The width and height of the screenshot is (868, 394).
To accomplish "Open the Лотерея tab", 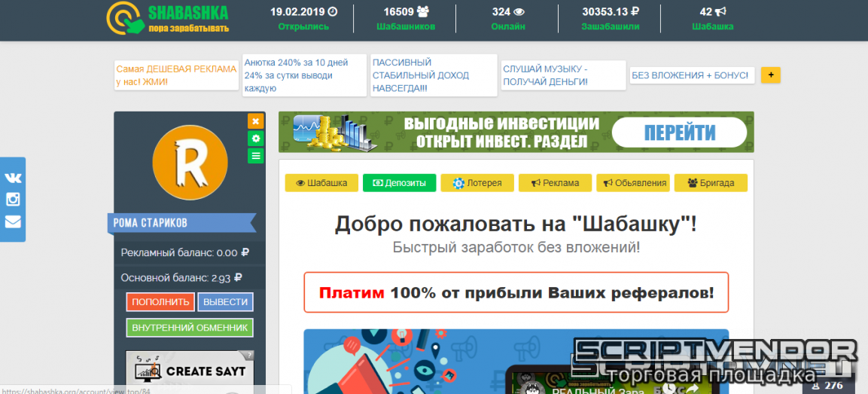I will pyautogui.click(x=477, y=183).
